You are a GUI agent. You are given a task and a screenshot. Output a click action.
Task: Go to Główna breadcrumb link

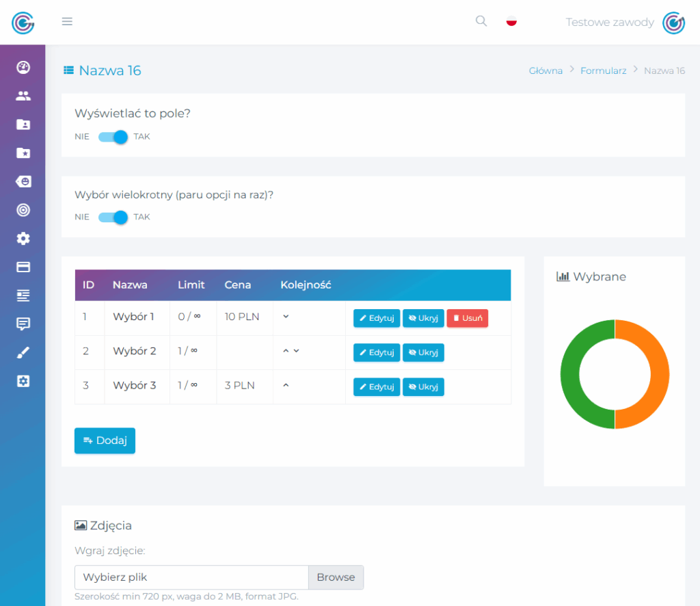point(546,70)
